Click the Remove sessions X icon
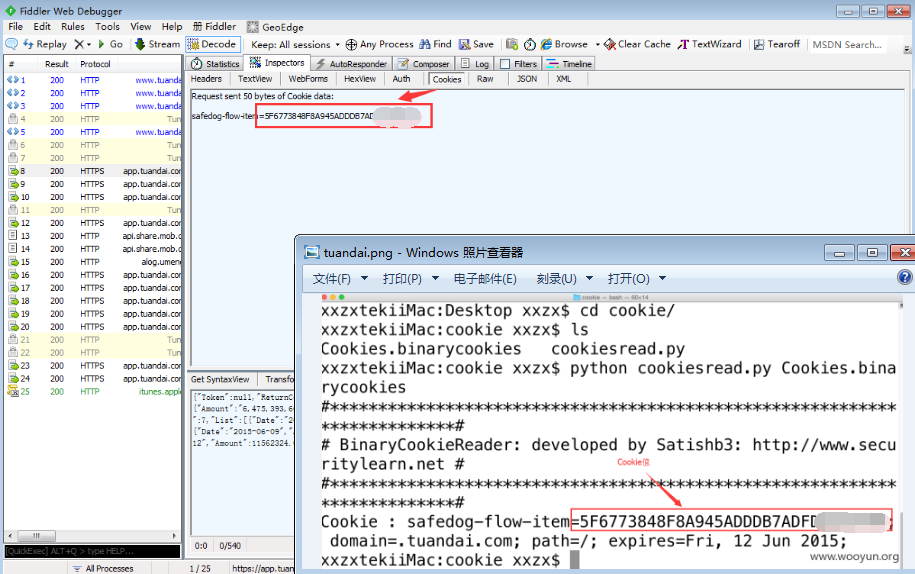915x574 pixels. point(79,44)
